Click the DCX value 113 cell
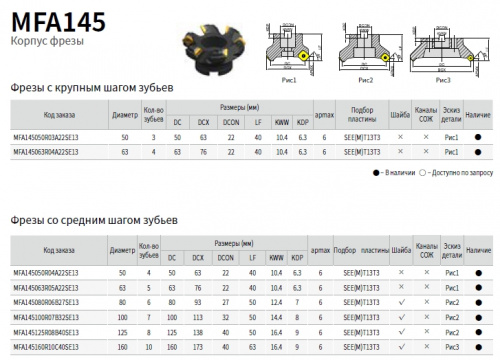Image resolution: width=500 pixels, height=360 pixels. coord(198,317)
